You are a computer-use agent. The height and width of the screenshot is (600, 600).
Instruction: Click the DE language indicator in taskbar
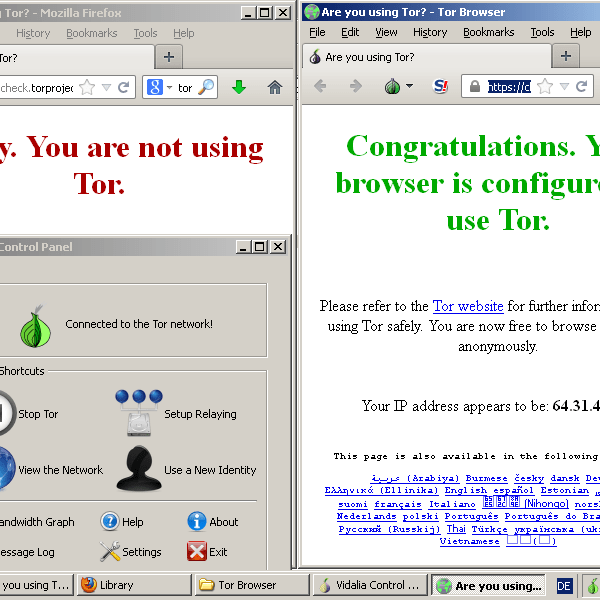(x=564, y=586)
